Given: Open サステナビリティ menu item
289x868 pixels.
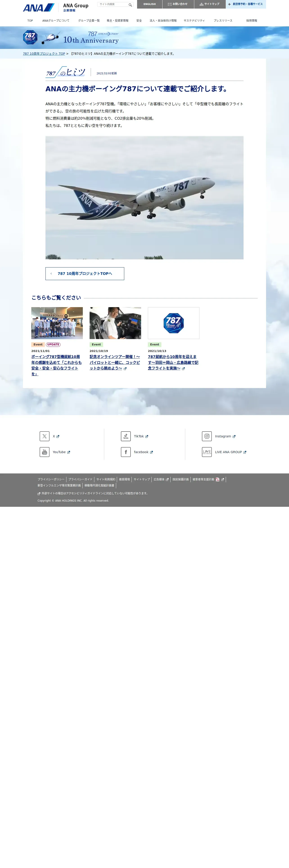Looking at the screenshot, I should click(x=194, y=21).
